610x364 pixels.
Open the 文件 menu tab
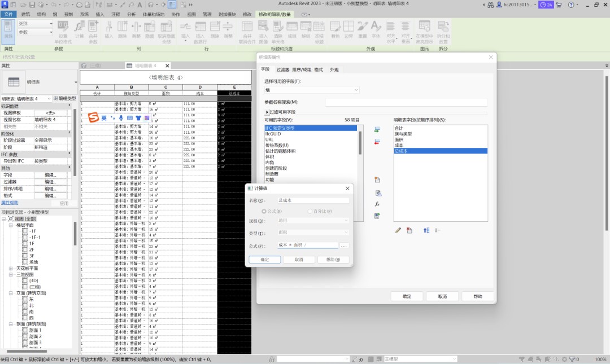point(8,14)
